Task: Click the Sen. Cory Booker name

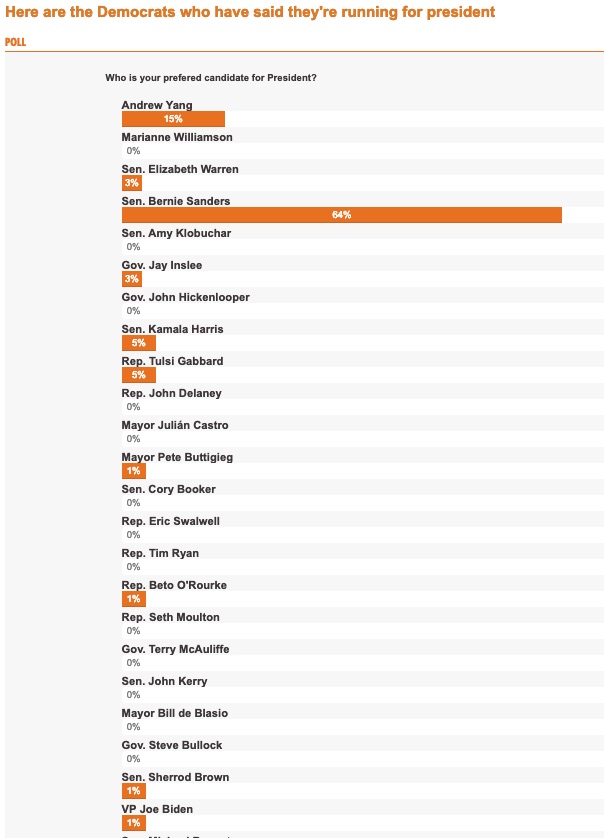Action: (169, 489)
